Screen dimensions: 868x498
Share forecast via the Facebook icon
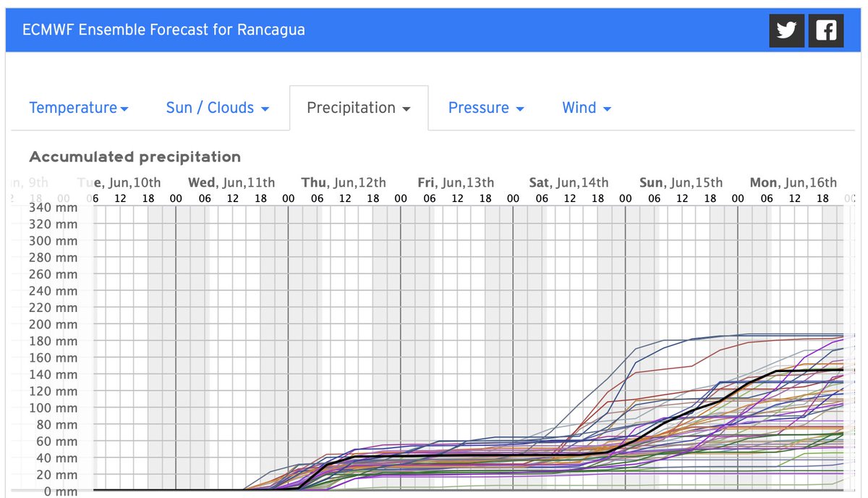coord(826,30)
